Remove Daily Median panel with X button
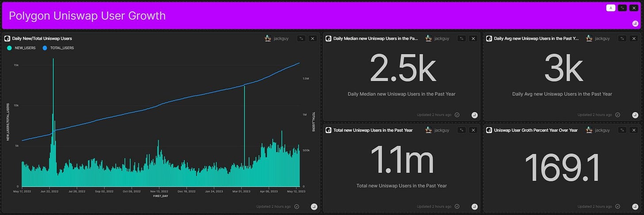The width and height of the screenshot is (644, 215). tap(473, 39)
